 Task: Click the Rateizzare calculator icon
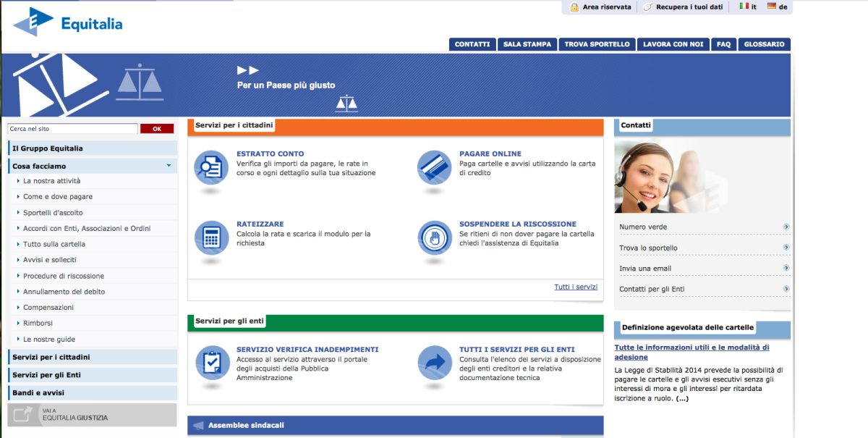coord(211,237)
